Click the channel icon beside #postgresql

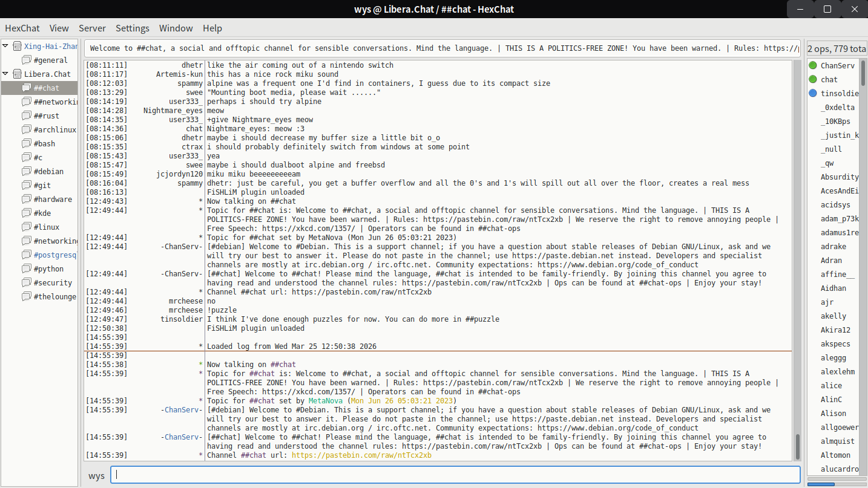coord(26,255)
